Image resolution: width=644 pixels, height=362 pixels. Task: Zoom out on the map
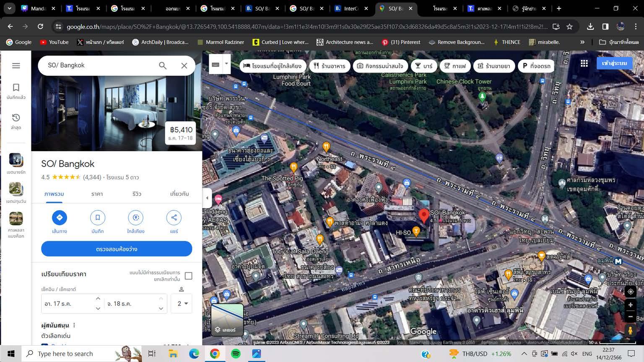click(x=630, y=317)
